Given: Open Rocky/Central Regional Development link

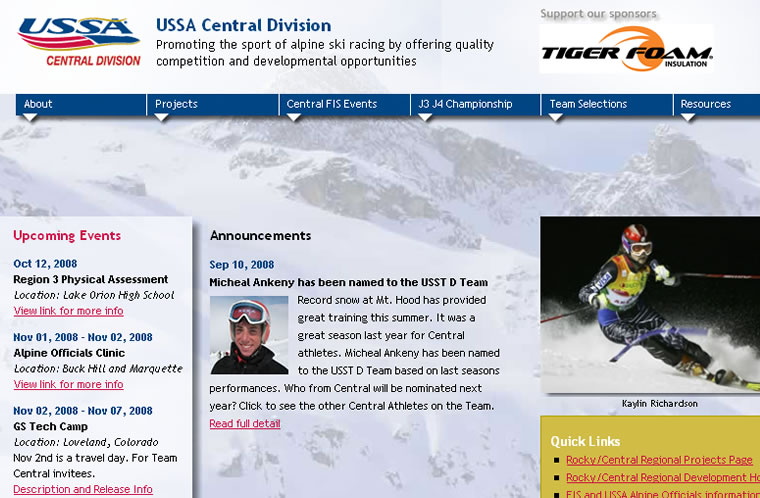Looking at the screenshot, I should click(x=663, y=478).
